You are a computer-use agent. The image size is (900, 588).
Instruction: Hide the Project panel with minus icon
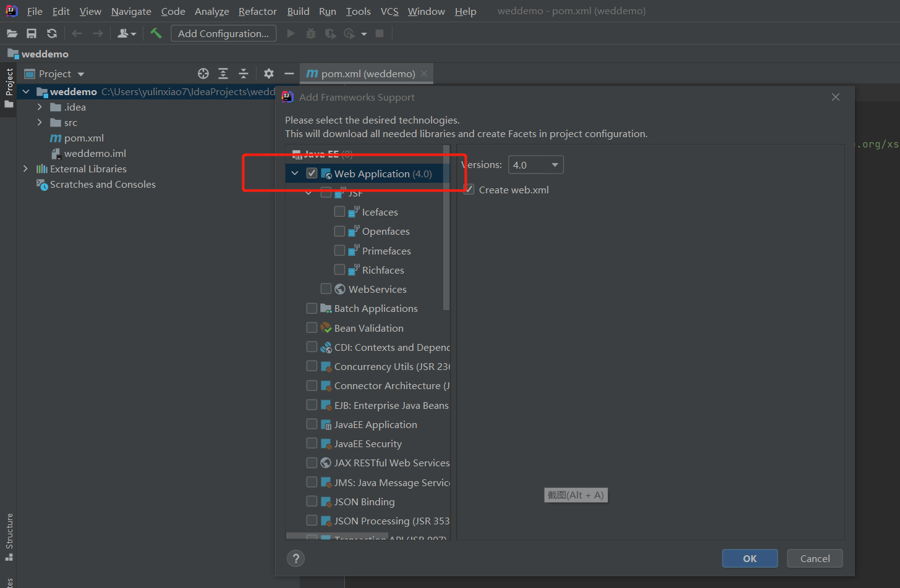[289, 73]
